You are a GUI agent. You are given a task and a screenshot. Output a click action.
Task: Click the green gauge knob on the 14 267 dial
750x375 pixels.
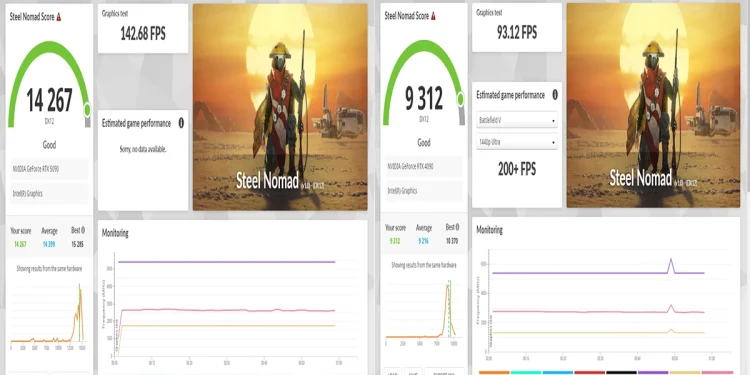point(87,110)
